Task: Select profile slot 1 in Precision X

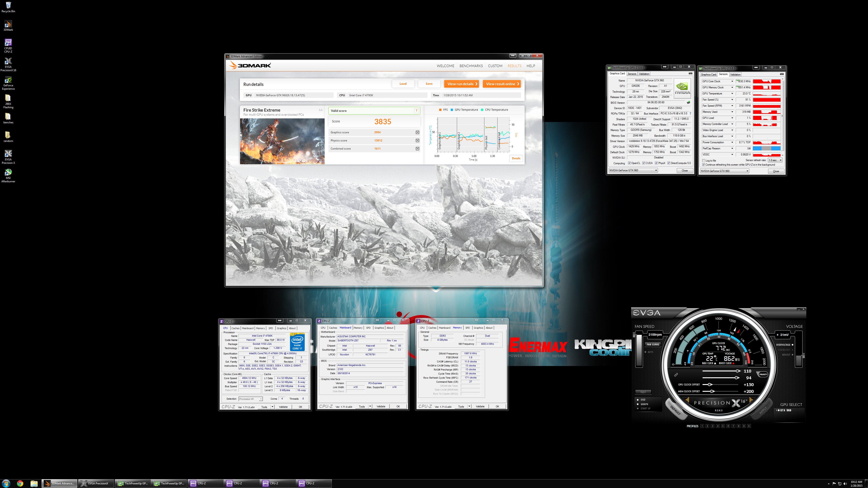Action: coord(702,426)
